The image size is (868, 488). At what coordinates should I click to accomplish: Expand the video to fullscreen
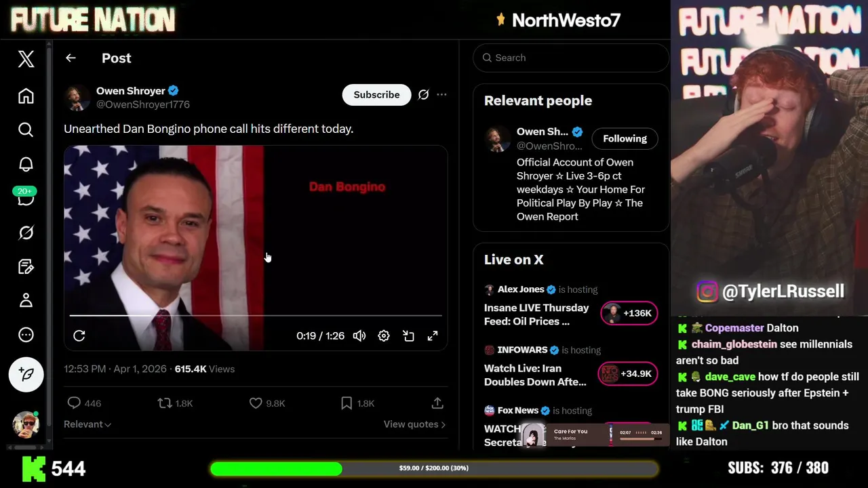click(x=433, y=335)
